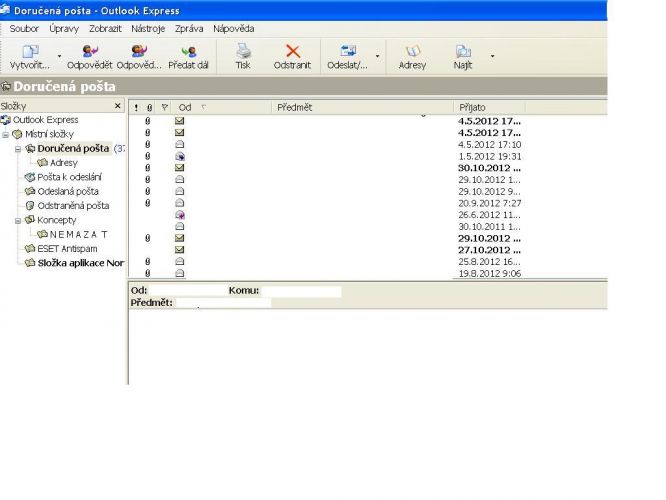Click paperclip of message 20.9.2012 7:27
This screenshot has height=500, width=666.
pos(148,203)
